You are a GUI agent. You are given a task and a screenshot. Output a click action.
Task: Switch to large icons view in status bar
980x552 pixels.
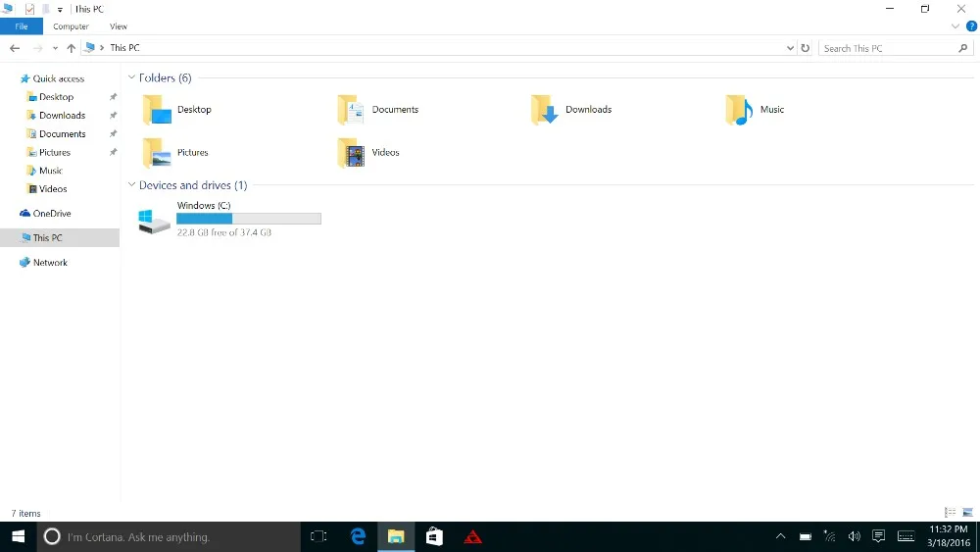[967, 513]
